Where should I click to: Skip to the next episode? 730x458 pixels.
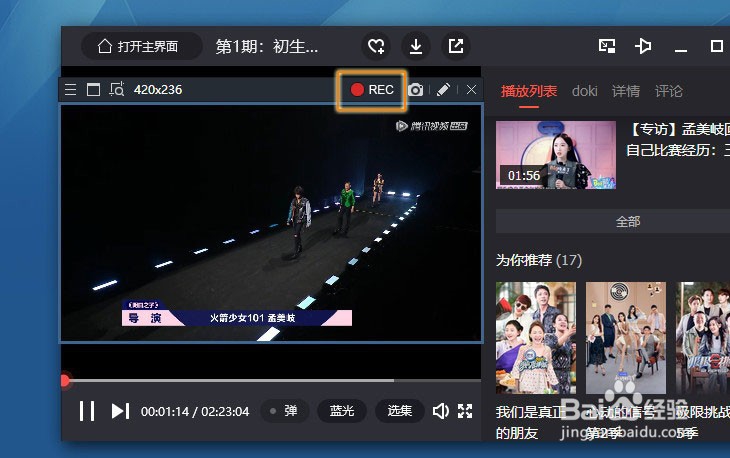point(120,411)
